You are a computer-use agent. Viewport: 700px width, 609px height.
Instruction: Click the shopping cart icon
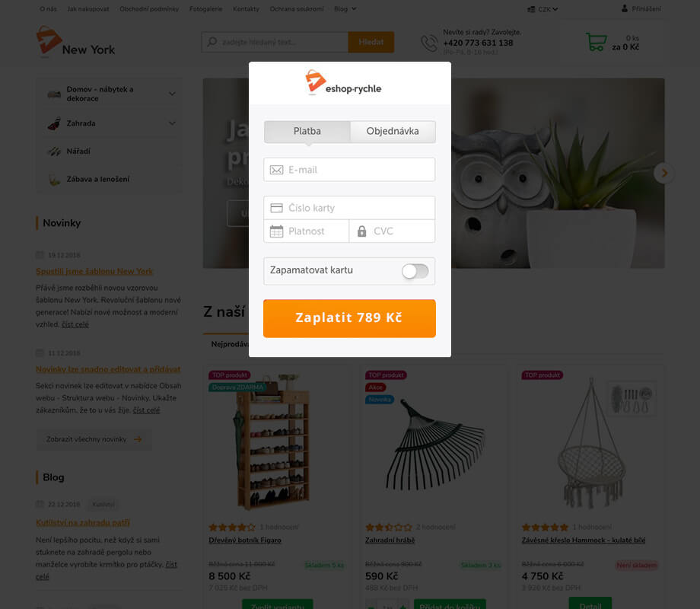(596, 42)
